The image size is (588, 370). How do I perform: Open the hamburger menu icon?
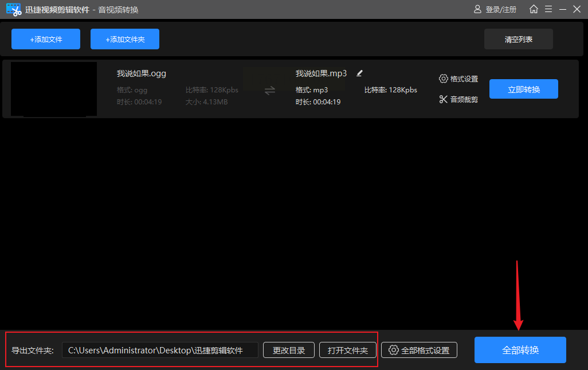tap(548, 9)
